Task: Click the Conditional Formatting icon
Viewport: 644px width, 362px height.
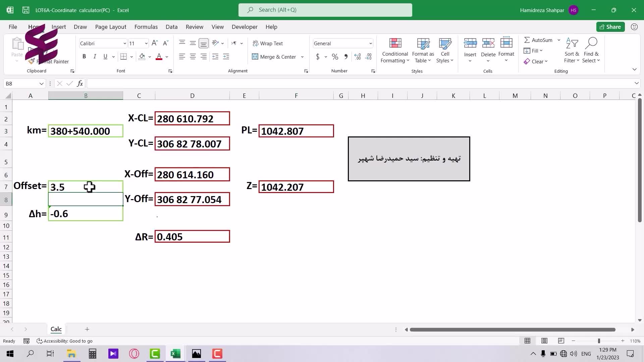Action: 395,44
